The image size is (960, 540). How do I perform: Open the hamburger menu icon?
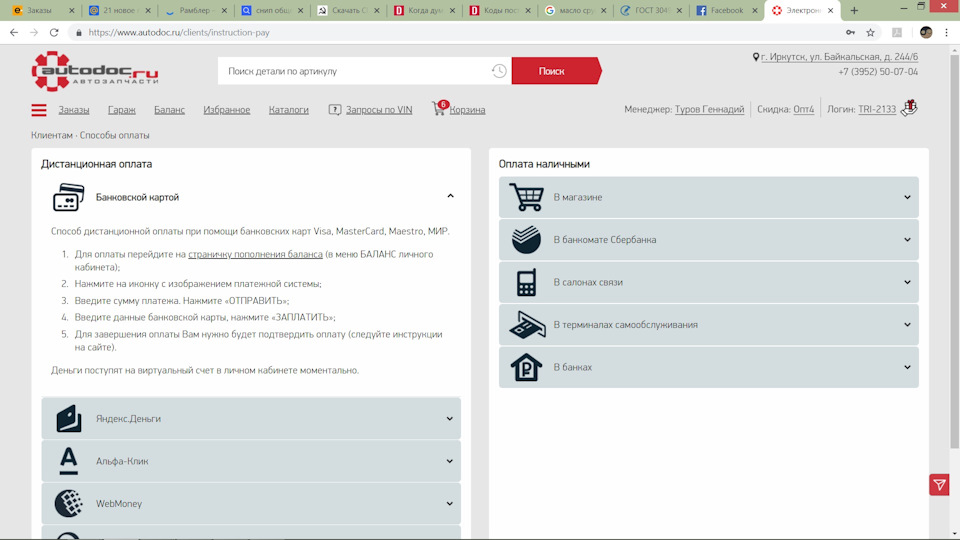39,110
